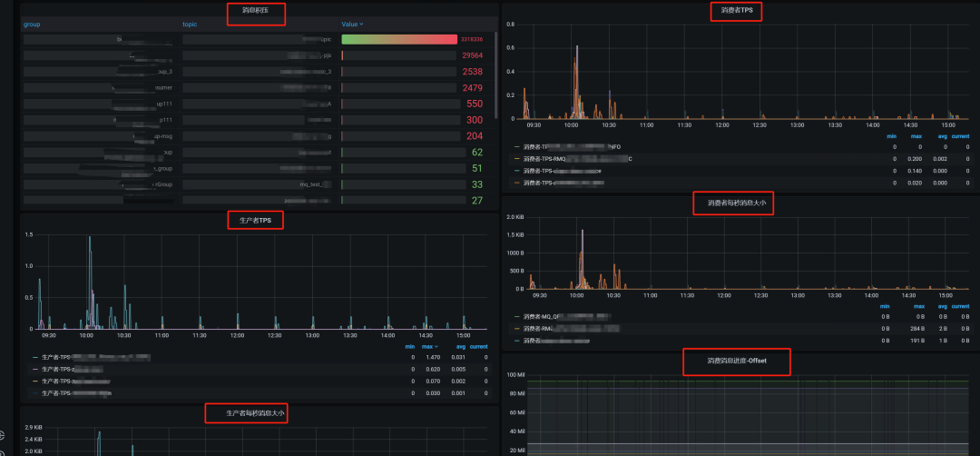Click the red value 204
Image resolution: width=980 pixels, height=456 pixels.
click(475, 136)
